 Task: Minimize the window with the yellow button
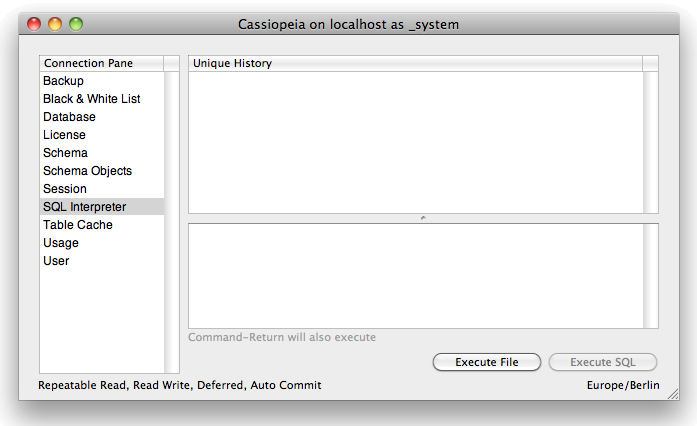coord(55,24)
